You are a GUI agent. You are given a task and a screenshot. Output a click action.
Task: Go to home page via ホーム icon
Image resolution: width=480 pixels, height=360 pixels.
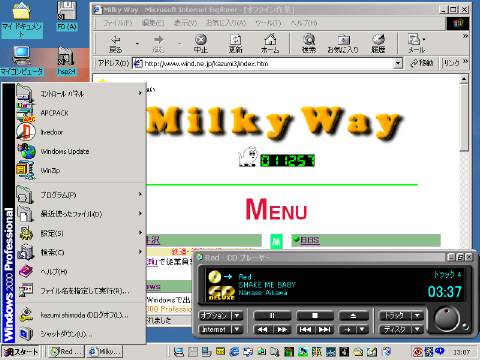point(270,44)
